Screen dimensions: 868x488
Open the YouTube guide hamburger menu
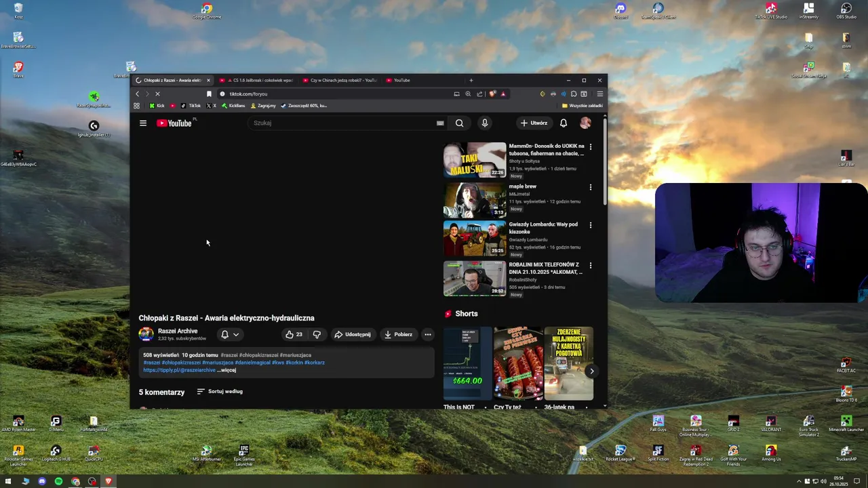[143, 123]
